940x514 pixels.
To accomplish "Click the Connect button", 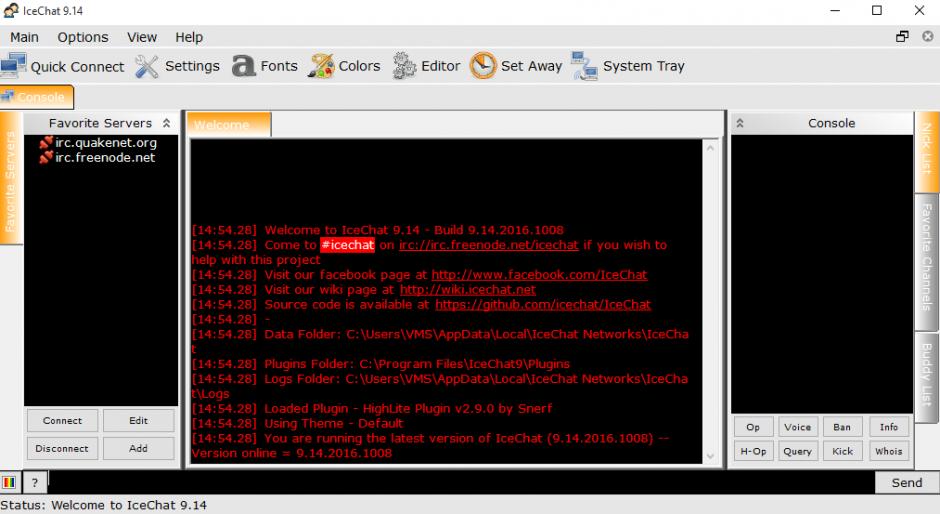I will pyautogui.click(x=62, y=420).
